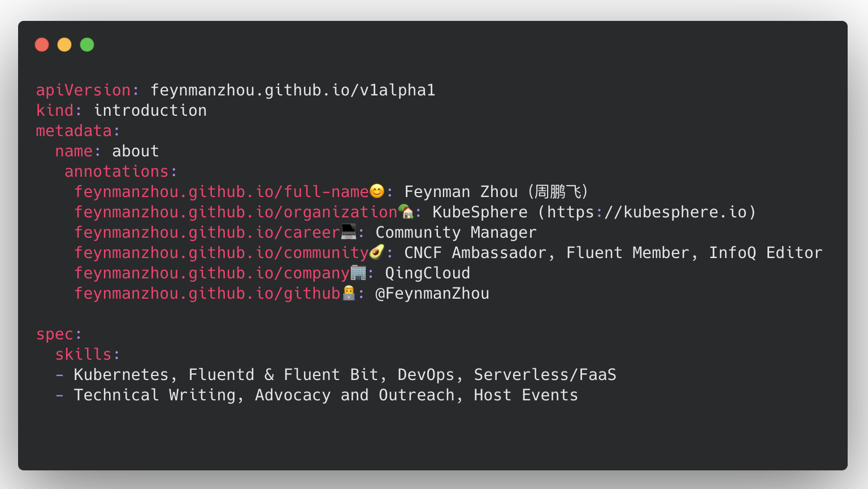Click the spec key
The width and height of the screenshot is (868, 489).
pos(55,334)
